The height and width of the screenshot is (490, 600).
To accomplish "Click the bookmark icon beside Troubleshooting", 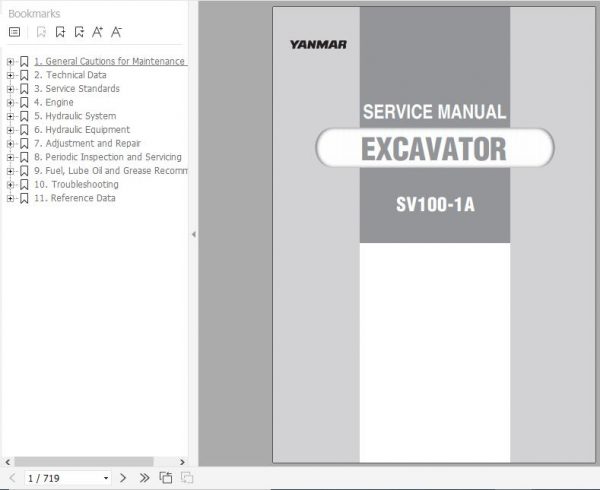I will pos(24,185).
